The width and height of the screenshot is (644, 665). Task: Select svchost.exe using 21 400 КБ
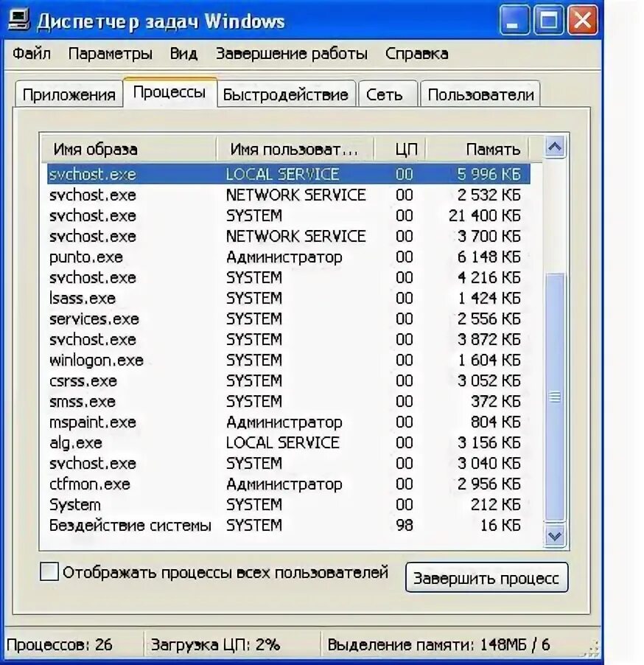click(x=288, y=215)
